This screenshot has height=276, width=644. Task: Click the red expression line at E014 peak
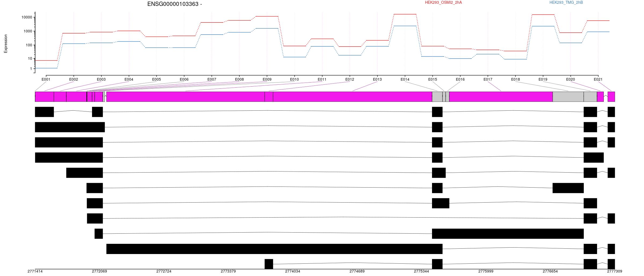pyautogui.click(x=405, y=14)
